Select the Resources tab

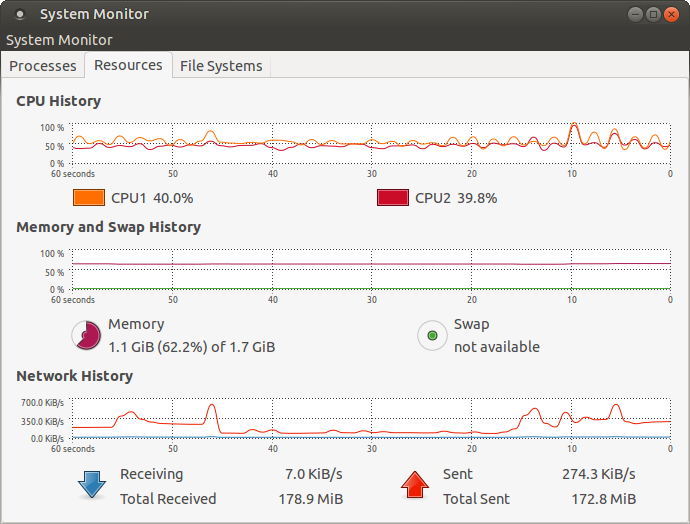pos(128,65)
